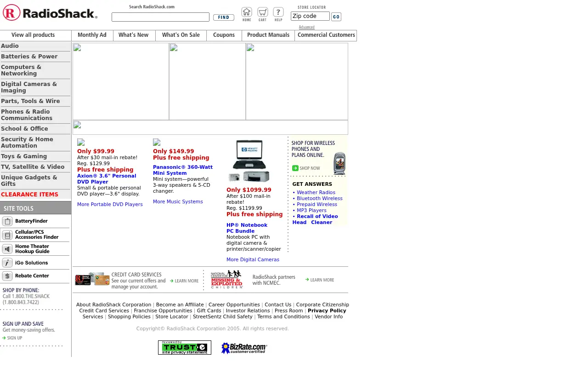
Task: Select View all products
Action: 33,35
